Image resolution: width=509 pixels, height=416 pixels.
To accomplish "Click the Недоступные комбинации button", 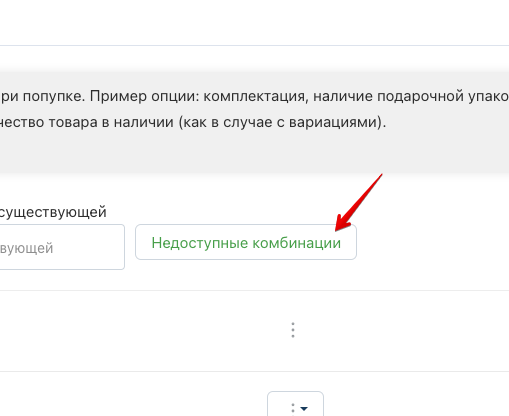I will coord(246,242).
